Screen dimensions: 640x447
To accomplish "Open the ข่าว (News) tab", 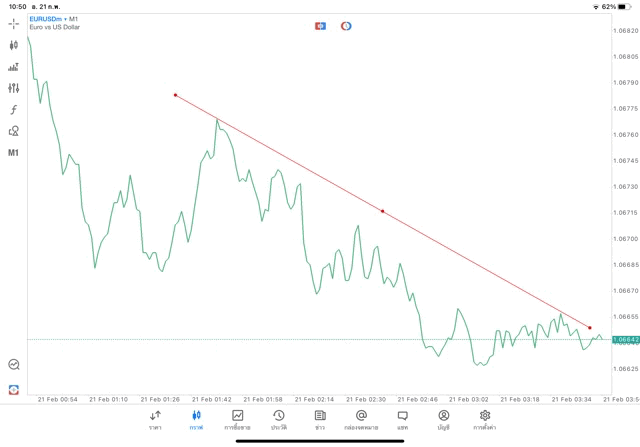I will (320, 419).
